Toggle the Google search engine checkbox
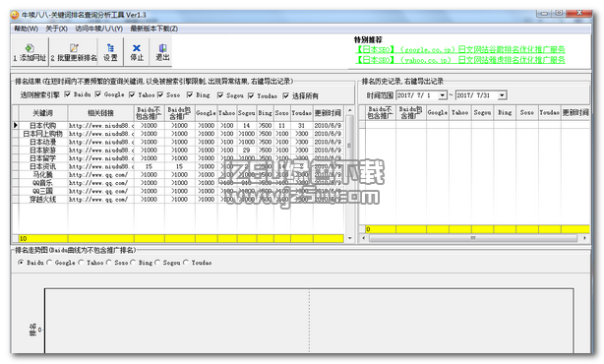Screen dimensions: 604x364 click(x=97, y=94)
